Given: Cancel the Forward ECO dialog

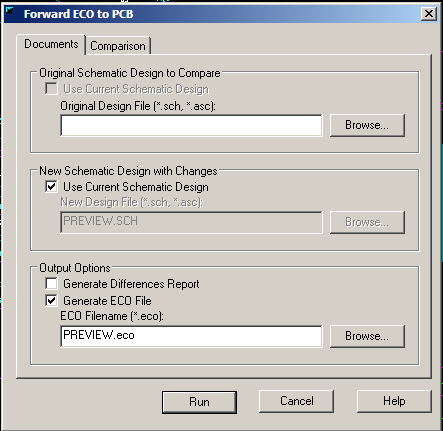Looking at the screenshot, I should pos(296,401).
